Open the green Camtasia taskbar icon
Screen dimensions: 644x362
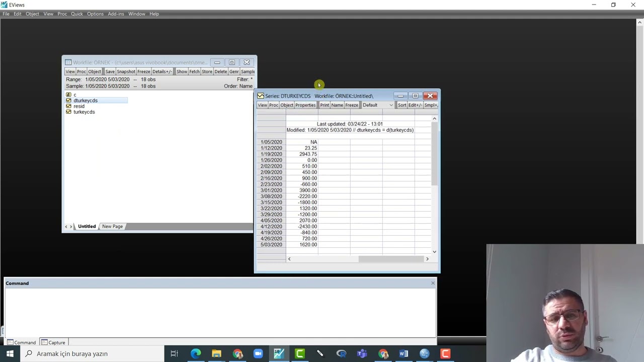coord(300,353)
